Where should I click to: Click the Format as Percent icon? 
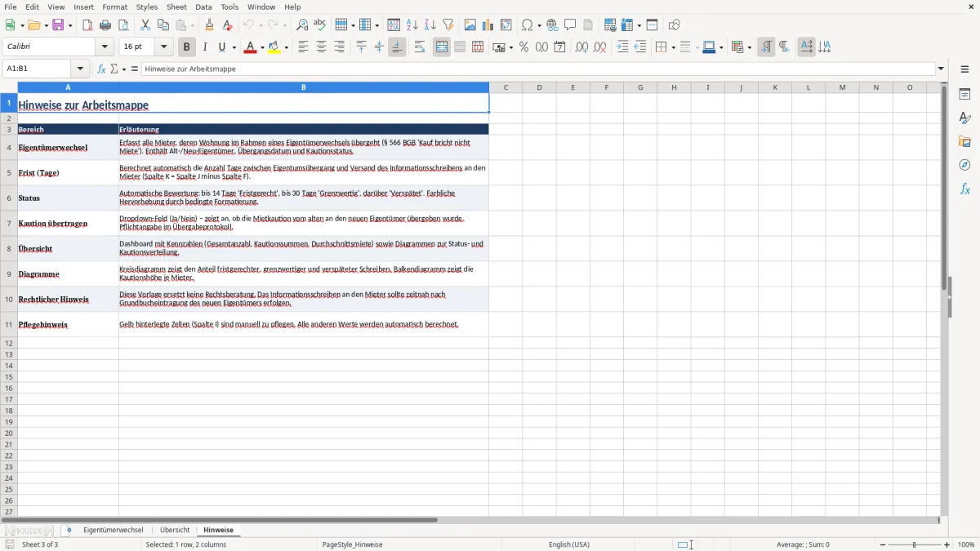(524, 47)
